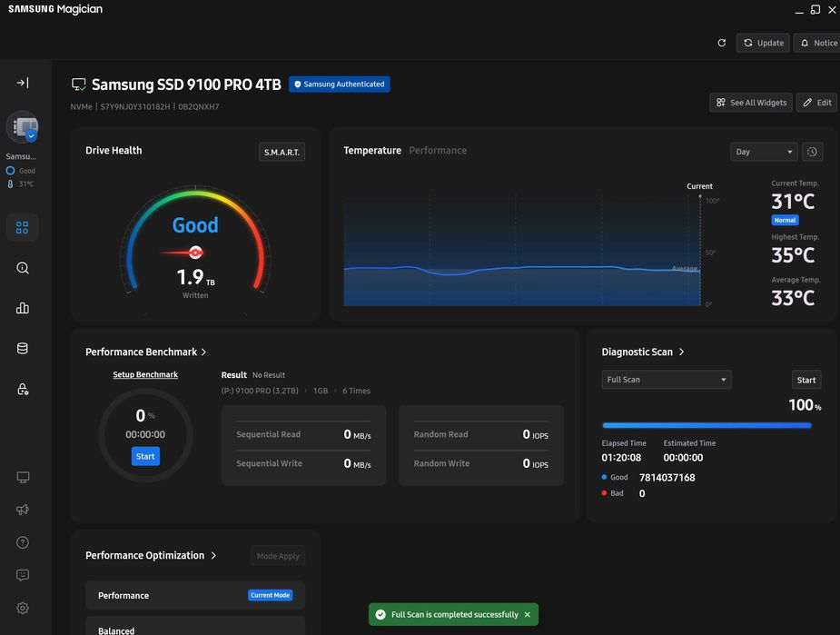Open the S.M.A.R.T. details button
This screenshot has height=635, width=840.
pyautogui.click(x=282, y=153)
